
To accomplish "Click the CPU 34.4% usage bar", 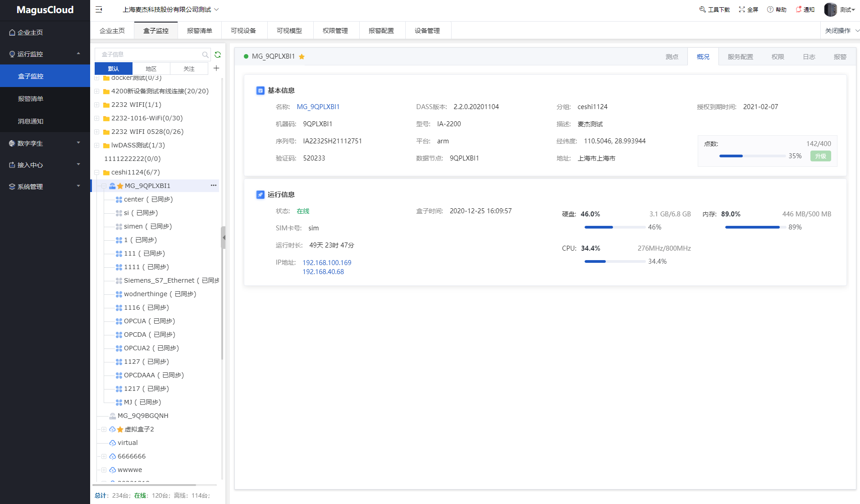I will coord(615,261).
